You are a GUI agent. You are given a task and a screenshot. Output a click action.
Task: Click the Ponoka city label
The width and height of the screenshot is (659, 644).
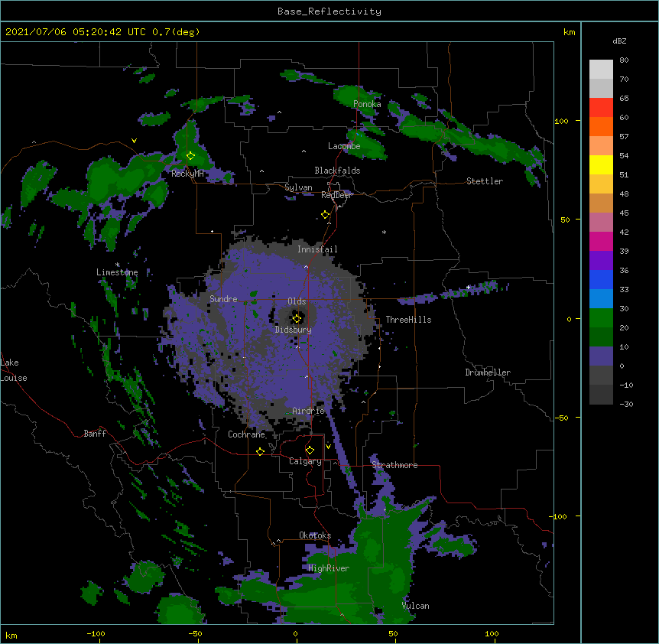(367, 104)
